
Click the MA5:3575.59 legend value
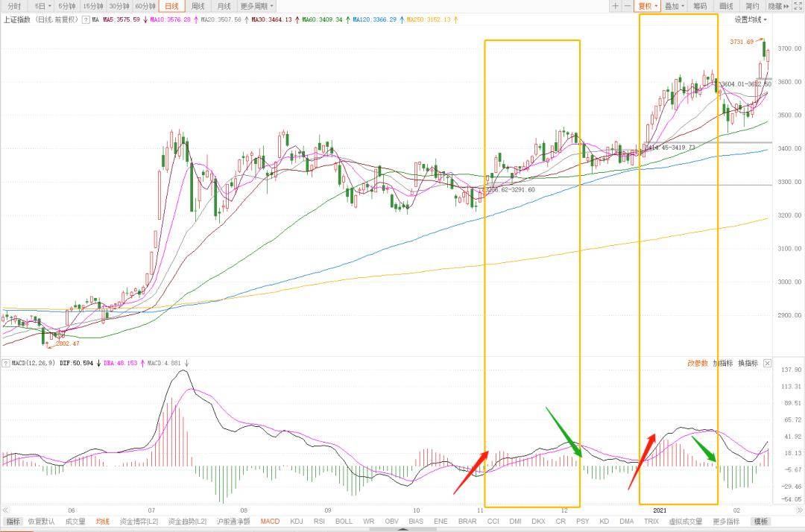coord(121,20)
